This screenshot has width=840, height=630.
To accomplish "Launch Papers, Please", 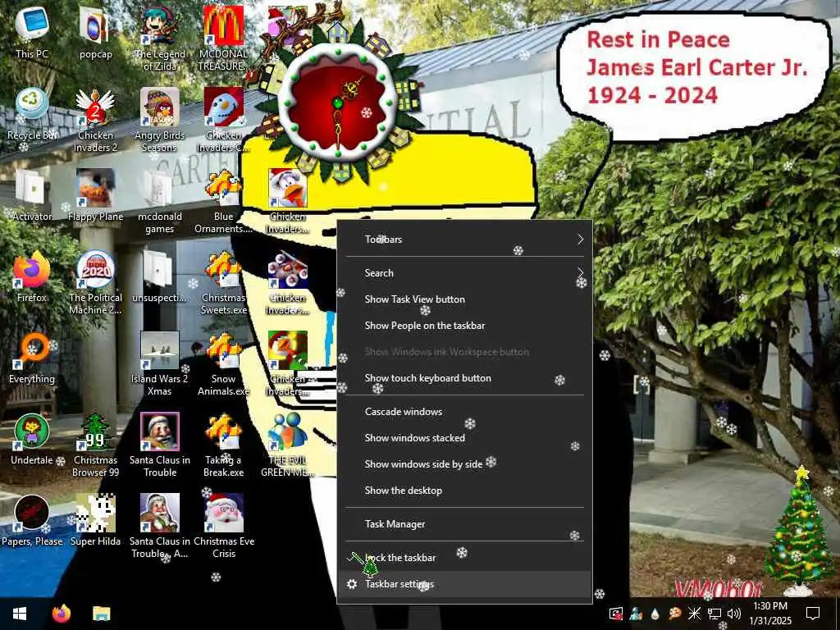I will point(32,519).
